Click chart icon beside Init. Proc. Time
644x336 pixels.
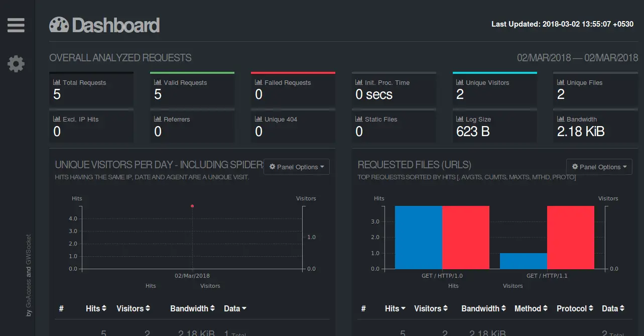359,82
